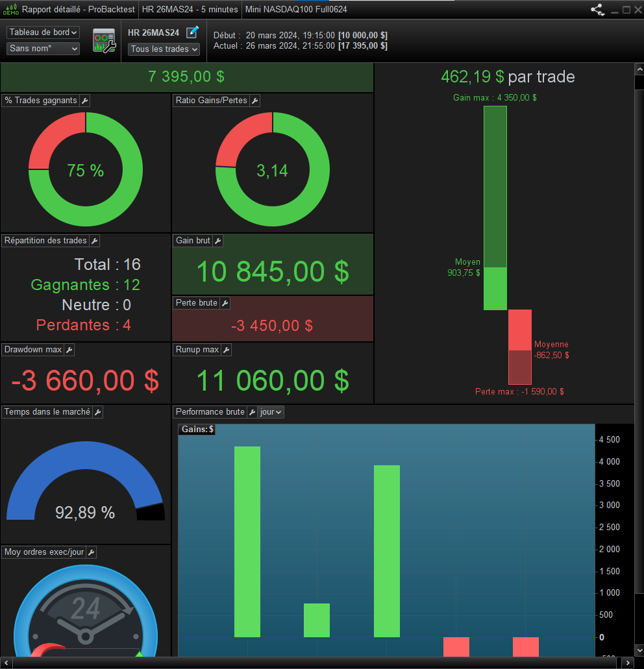Click the 462,19 $ par trade heading
Screen dimensions: 644x669
click(x=508, y=77)
